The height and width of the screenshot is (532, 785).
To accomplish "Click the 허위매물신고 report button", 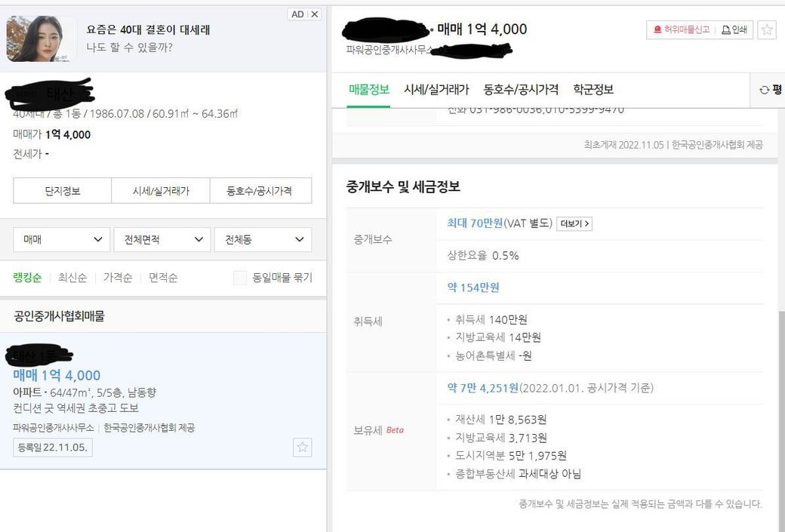I will click(x=680, y=30).
